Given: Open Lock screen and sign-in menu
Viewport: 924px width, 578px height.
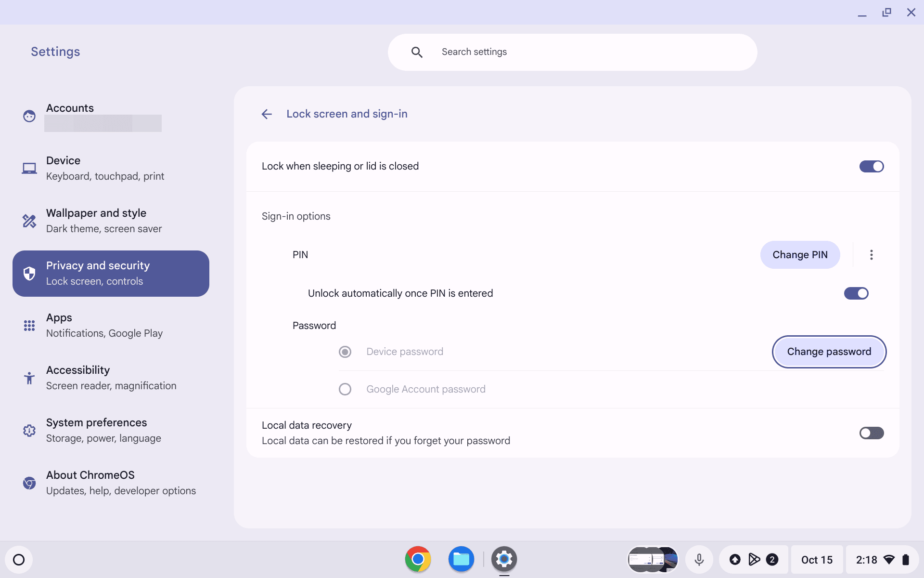Looking at the screenshot, I should (347, 114).
